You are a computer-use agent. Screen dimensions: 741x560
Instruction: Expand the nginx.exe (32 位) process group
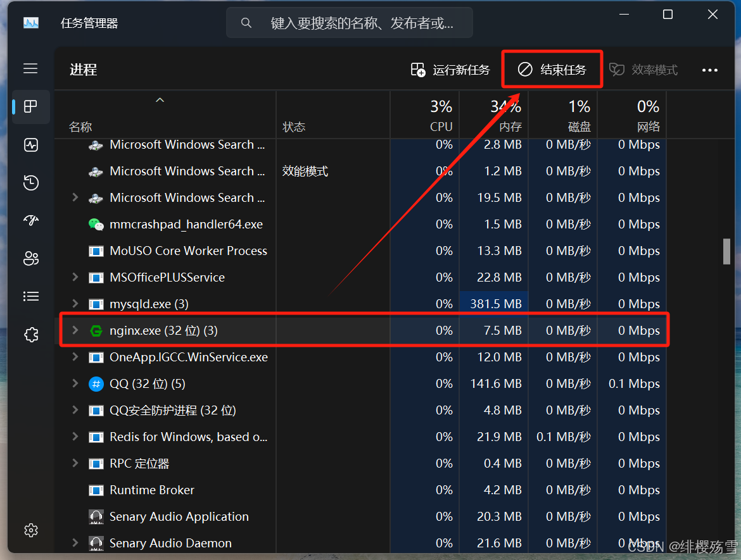pos(75,330)
